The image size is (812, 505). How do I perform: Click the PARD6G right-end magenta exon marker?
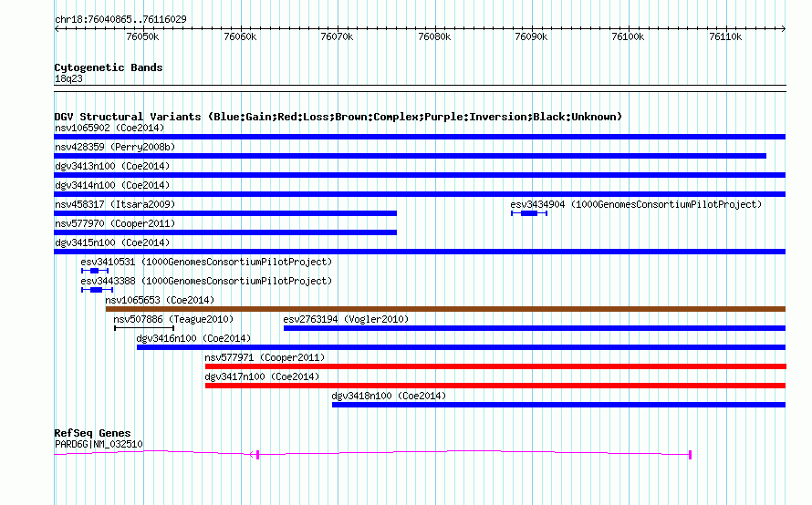tap(690, 455)
